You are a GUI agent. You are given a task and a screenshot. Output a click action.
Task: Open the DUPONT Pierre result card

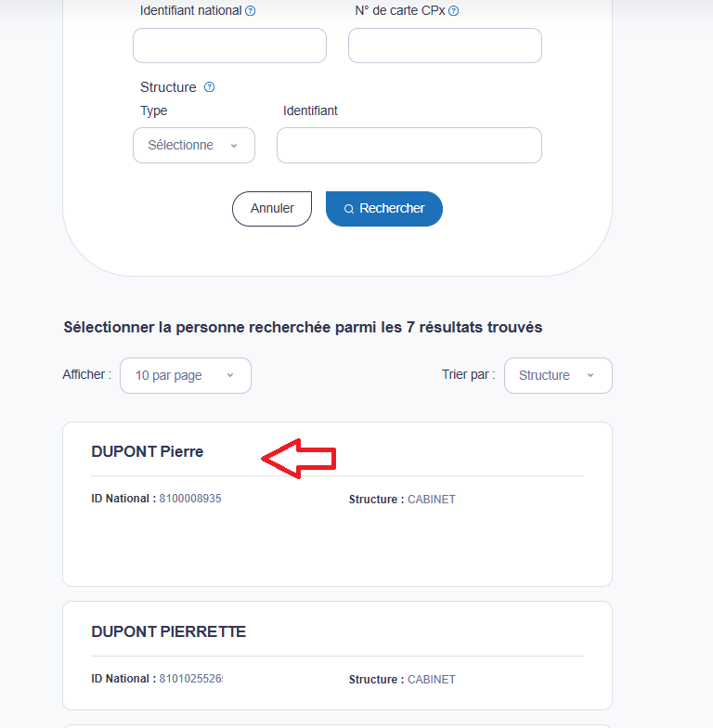pyautogui.click(x=338, y=504)
